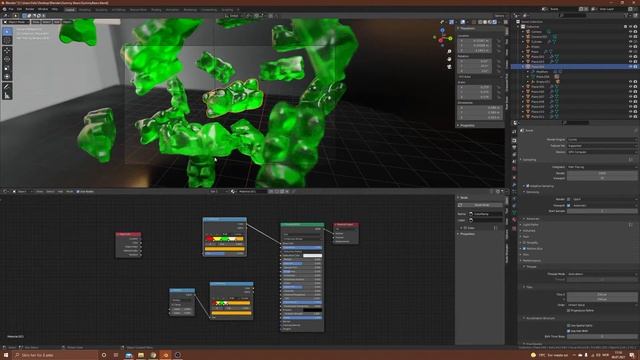Select the 3D Cursor tool
The width and height of the screenshot is (640, 360).
click(7, 40)
